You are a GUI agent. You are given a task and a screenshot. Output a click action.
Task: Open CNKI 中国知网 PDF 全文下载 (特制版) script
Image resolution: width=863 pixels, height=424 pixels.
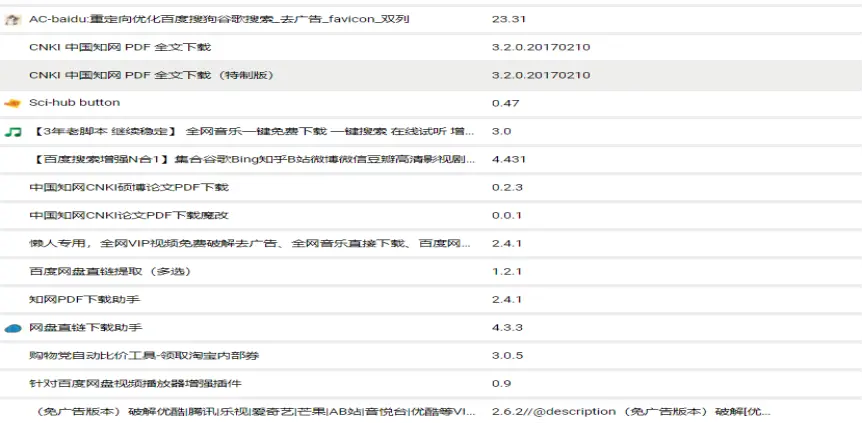click(151, 75)
